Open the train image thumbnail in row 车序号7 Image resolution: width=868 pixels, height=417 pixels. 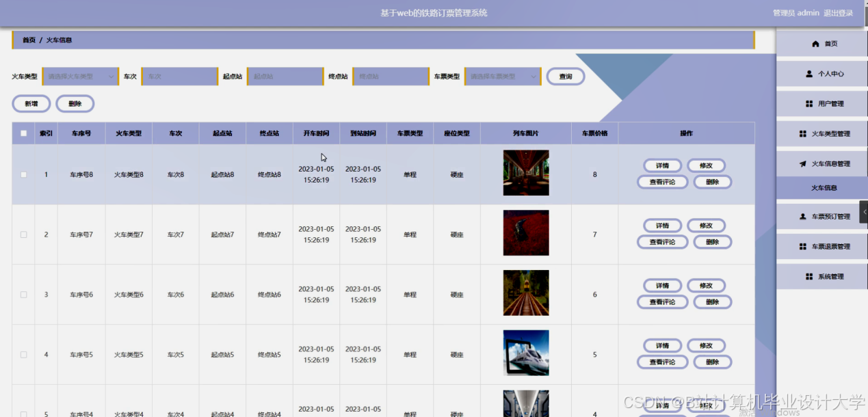pos(526,233)
